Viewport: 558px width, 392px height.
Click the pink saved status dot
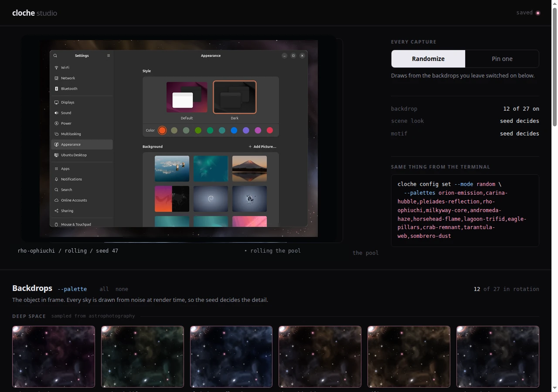pyautogui.click(x=538, y=13)
